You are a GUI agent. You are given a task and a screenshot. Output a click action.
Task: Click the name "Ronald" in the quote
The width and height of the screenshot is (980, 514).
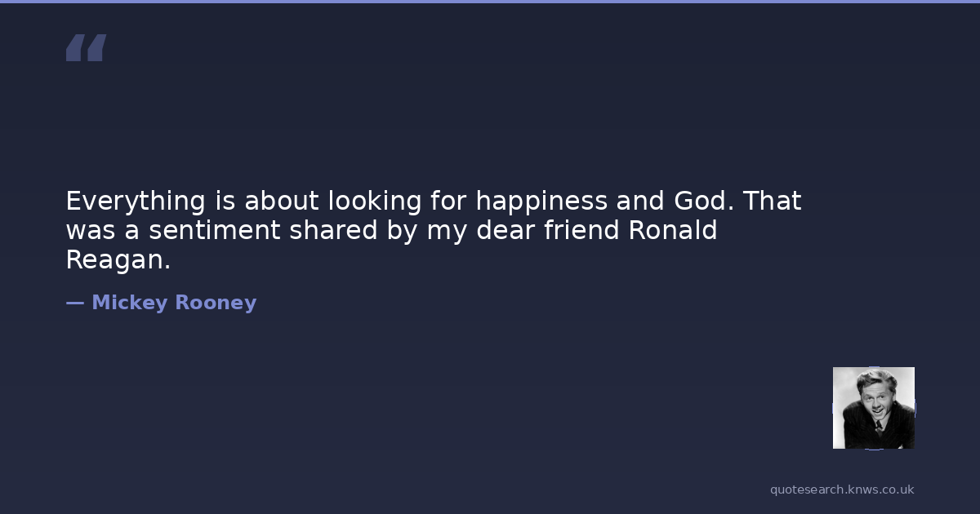(673, 231)
